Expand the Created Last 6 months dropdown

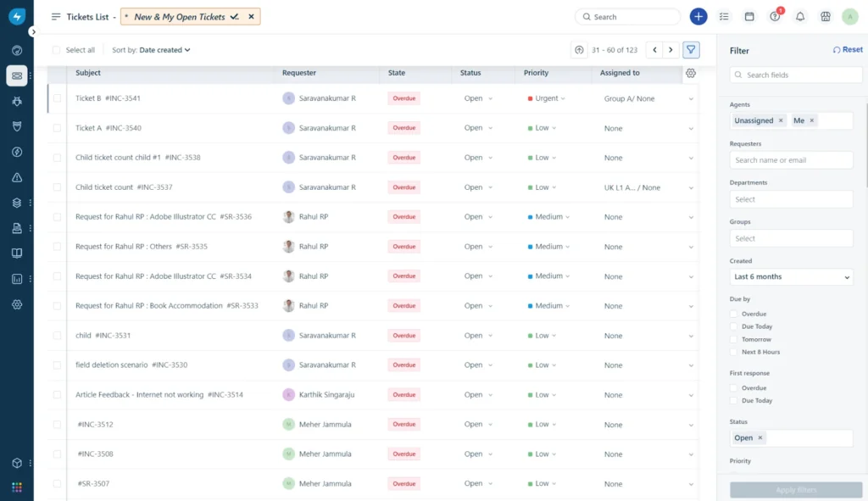click(x=791, y=277)
